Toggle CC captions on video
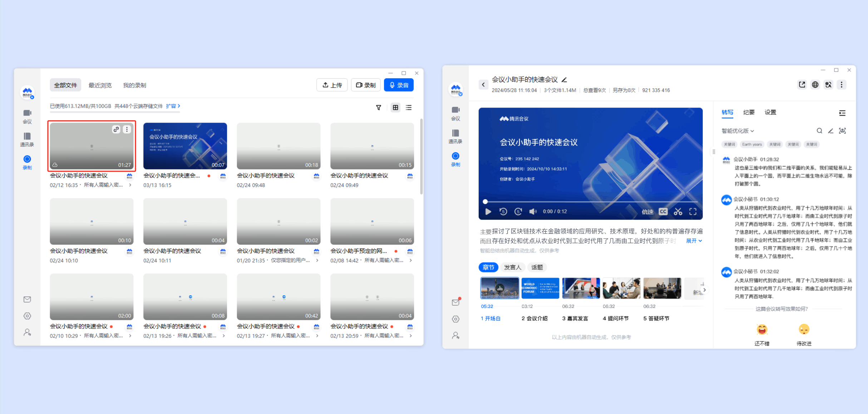Screen dimensions: 868x414 tap(663, 212)
